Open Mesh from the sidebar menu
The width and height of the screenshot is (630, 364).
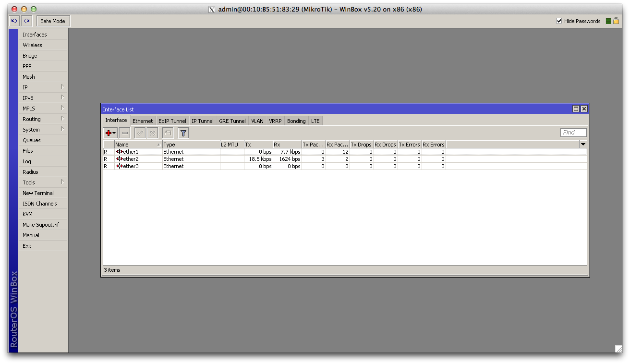pos(43,77)
